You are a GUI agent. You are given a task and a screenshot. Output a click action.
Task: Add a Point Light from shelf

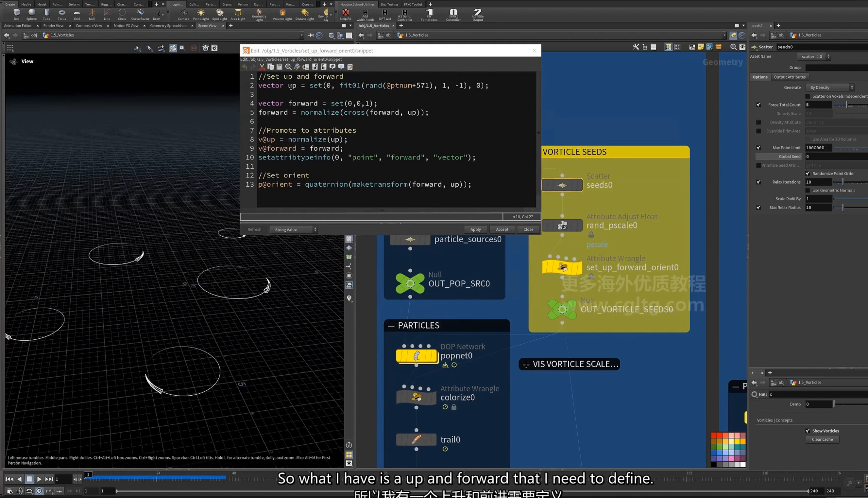point(201,14)
